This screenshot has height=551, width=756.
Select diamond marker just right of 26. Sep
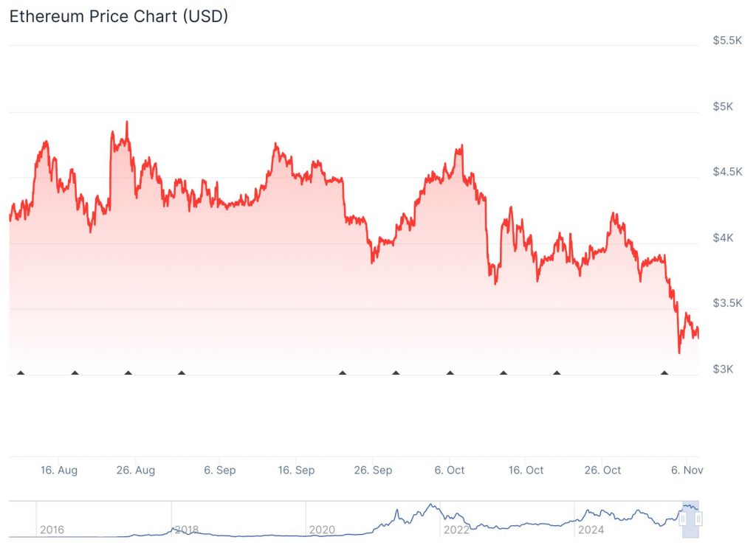pyautogui.click(x=396, y=373)
